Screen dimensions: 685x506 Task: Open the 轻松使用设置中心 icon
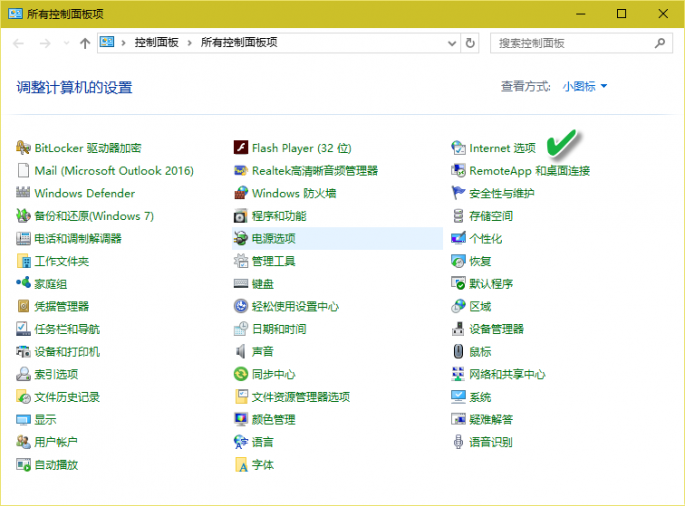click(241, 306)
